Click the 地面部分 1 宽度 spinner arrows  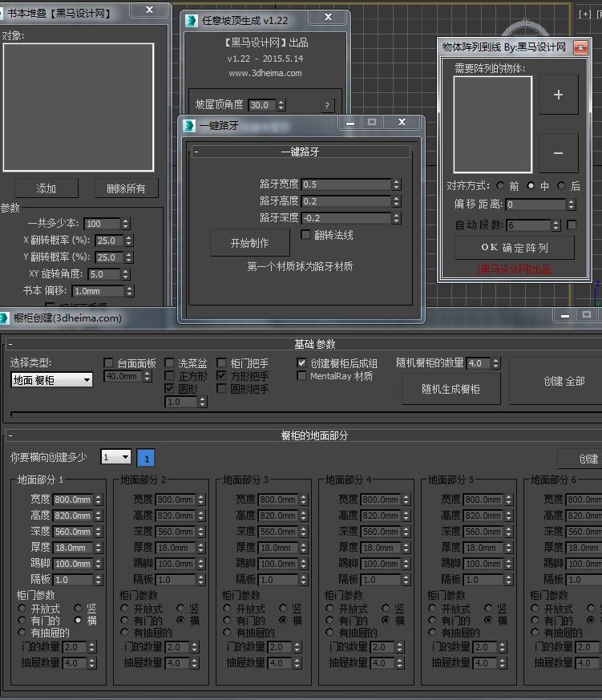click(x=98, y=500)
